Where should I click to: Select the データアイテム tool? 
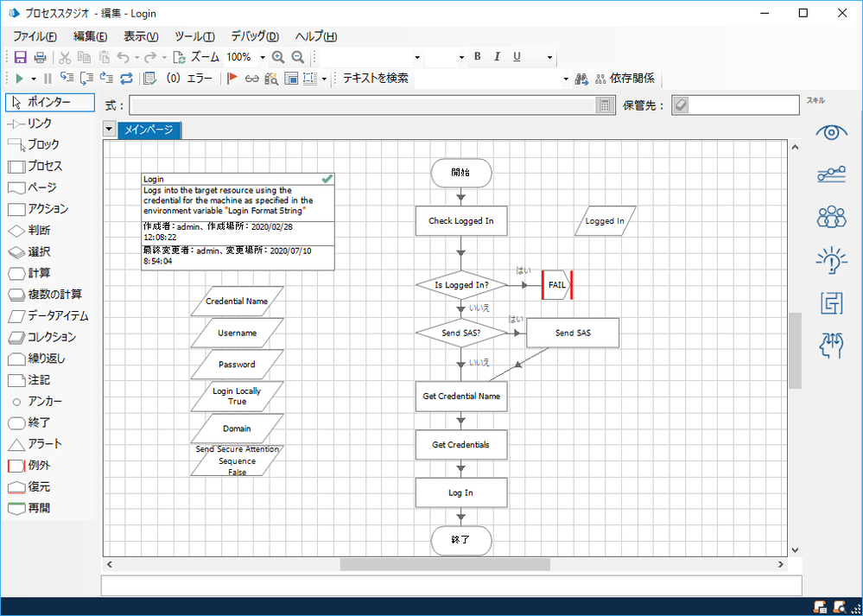click(49, 316)
